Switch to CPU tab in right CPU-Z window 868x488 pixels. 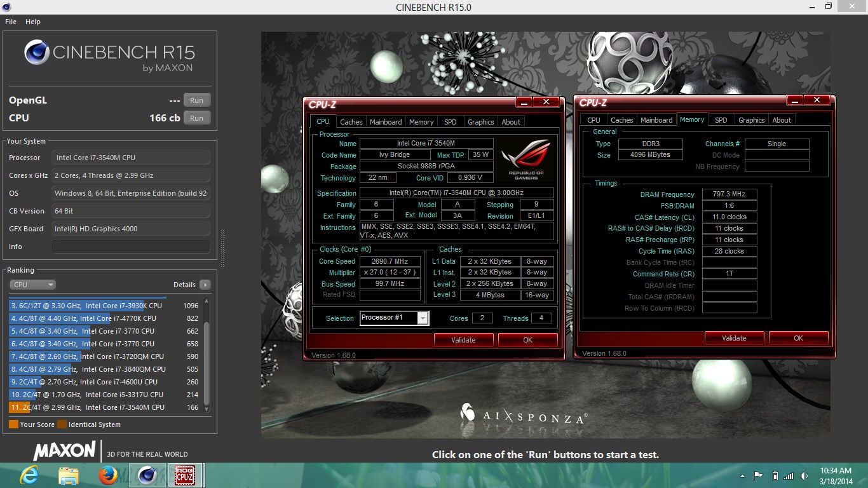pos(593,120)
